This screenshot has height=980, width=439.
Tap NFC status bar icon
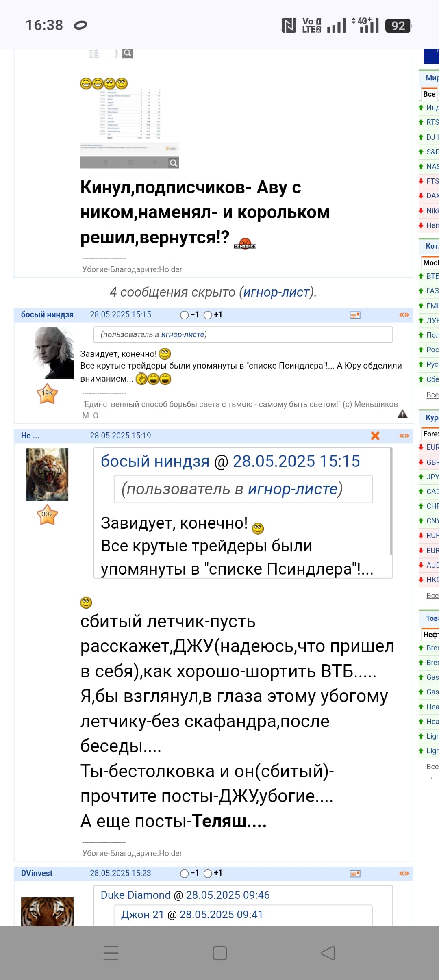[289, 25]
